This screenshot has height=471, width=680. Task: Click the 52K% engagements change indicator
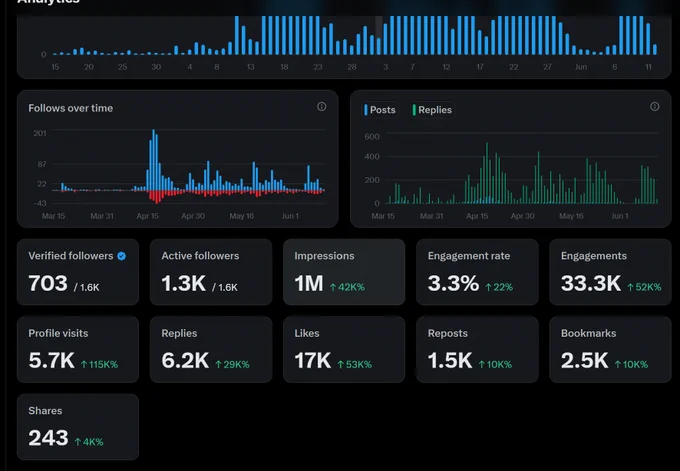point(644,287)
